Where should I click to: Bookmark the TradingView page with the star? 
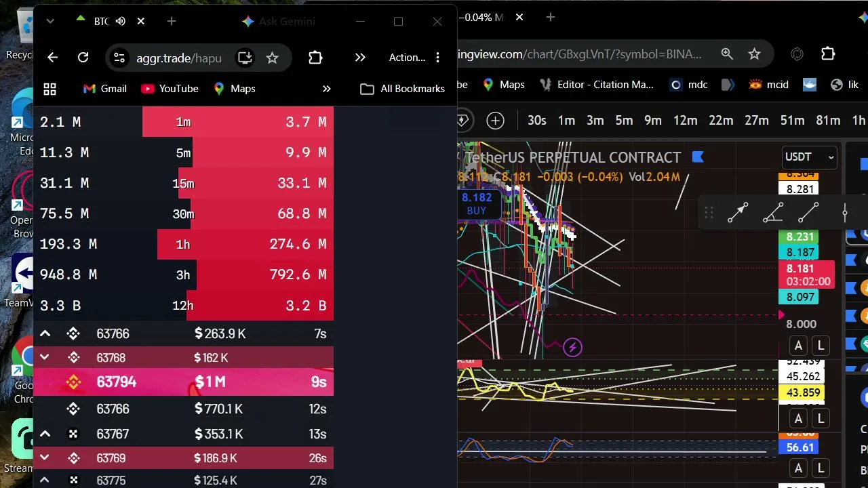coord(754,54)
